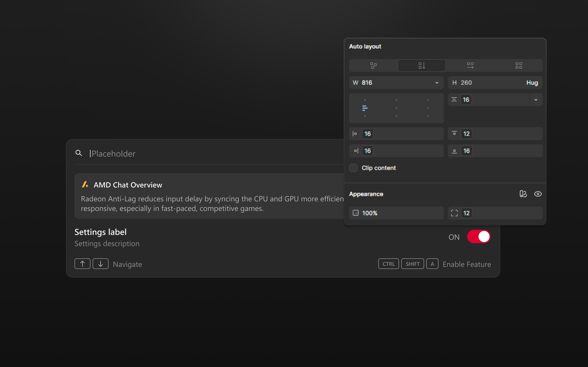Click the CTRL shortcut key button

click(388, 264)
